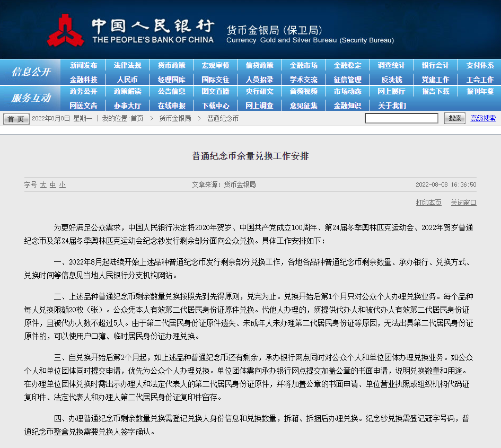
Task: Go to the 首页 home button
Action: click(16, 119)
